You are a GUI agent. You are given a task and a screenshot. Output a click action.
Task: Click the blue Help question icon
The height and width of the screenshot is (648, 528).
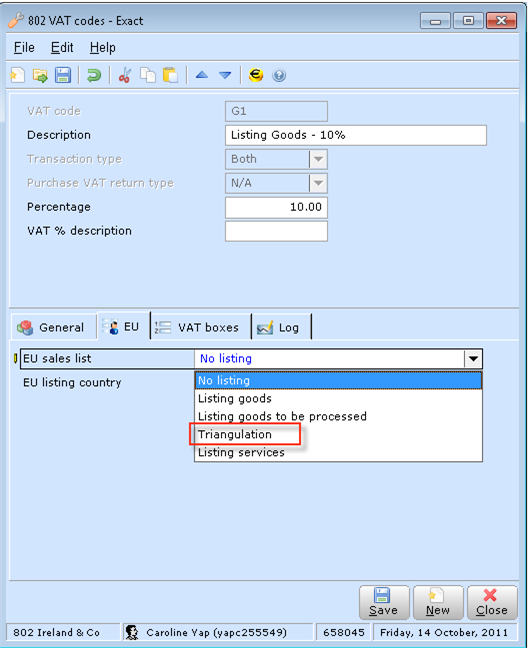click(x=279, y=75)
